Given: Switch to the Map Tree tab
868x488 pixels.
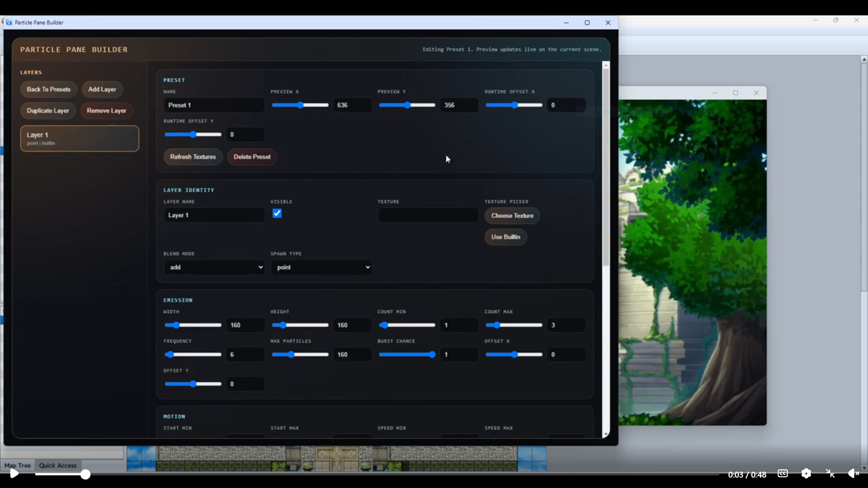Looking at the screenshot, I should [18, 465].
